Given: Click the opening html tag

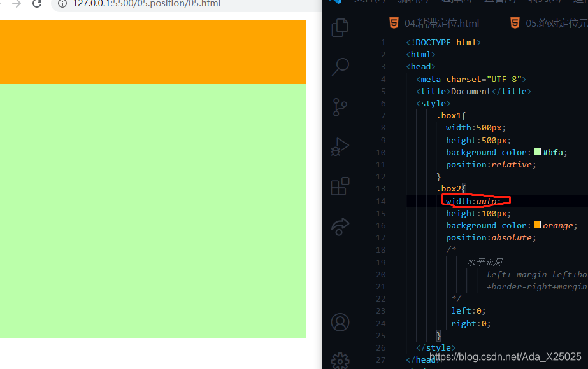Looking at the screenshot, I should pos(420,54).
